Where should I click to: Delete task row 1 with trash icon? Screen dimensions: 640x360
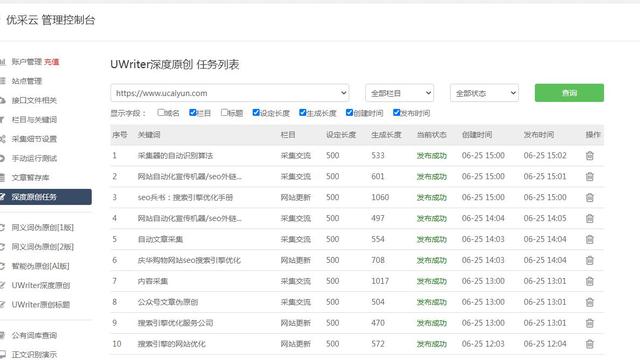pos(589,156)
